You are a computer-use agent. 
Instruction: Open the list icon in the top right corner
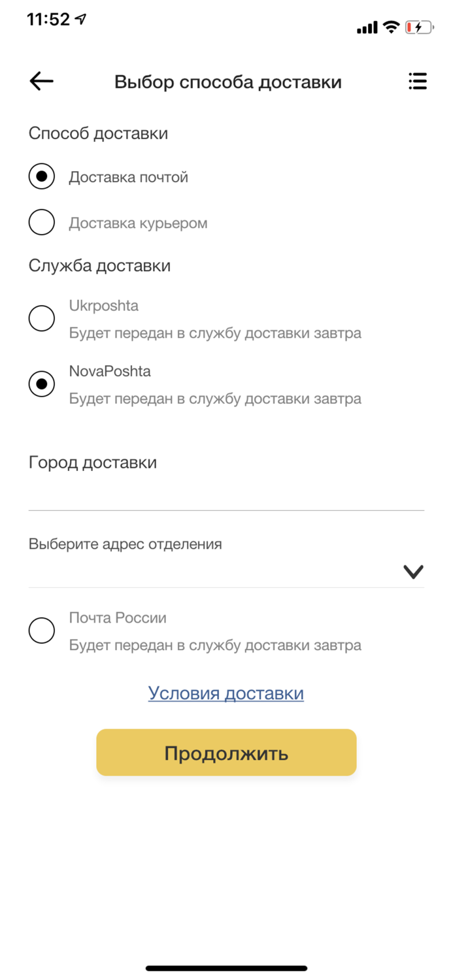tap(417, 81)
